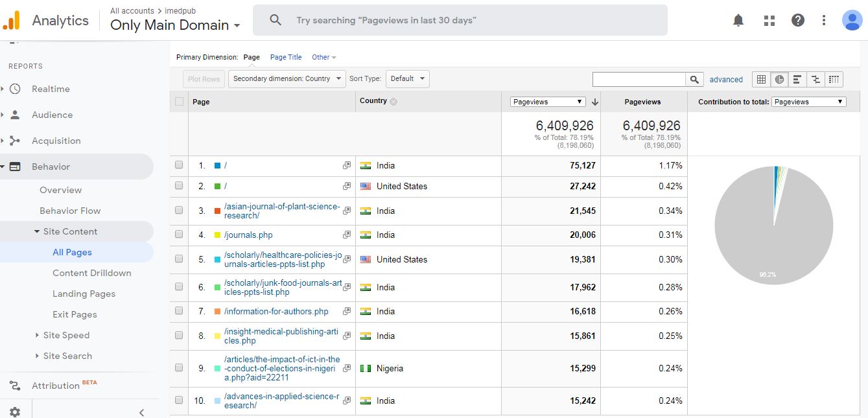
Task: Switch to the data table view icon
Action: click(761, 79)
